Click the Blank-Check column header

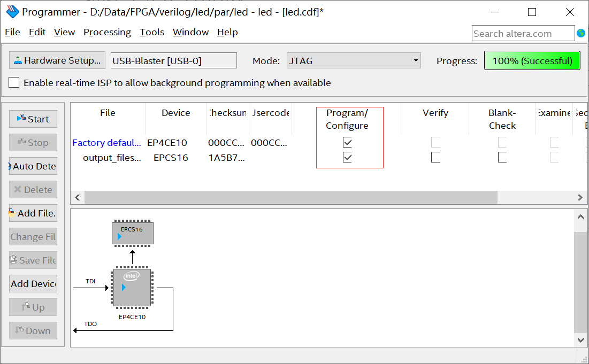pyautogui.click(x=502, y=119)
